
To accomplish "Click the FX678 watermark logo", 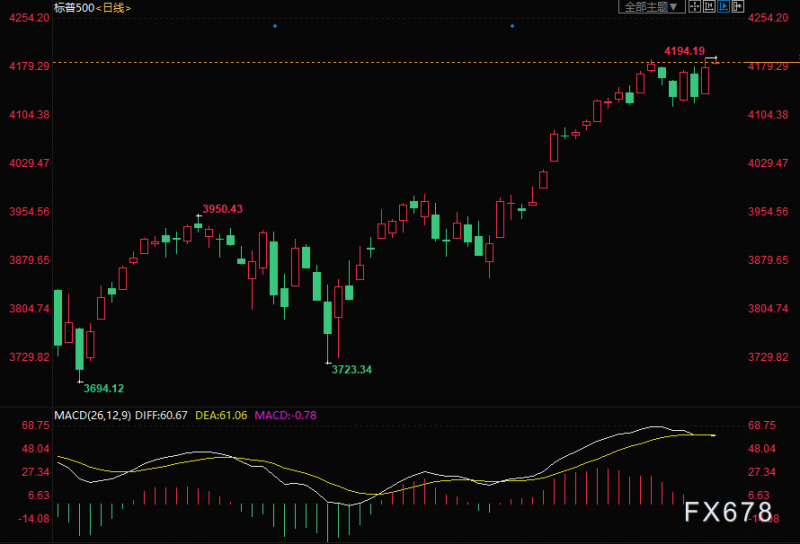I will point(729,512).
